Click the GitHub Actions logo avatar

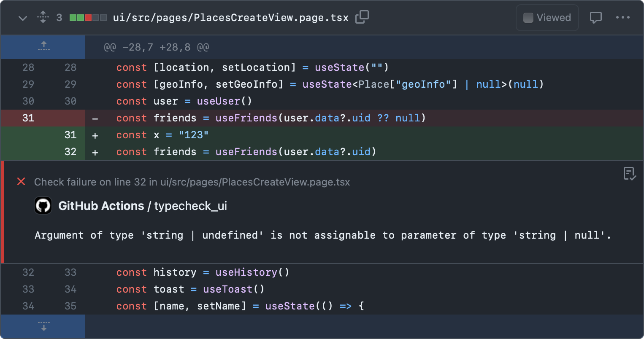pyautogui.click(x=43, y=205)
